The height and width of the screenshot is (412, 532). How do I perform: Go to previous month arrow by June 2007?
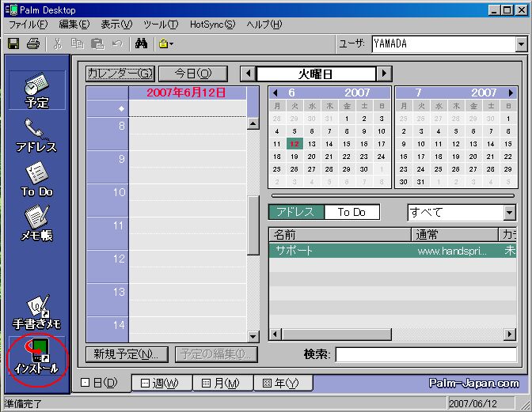pos(275,93)
